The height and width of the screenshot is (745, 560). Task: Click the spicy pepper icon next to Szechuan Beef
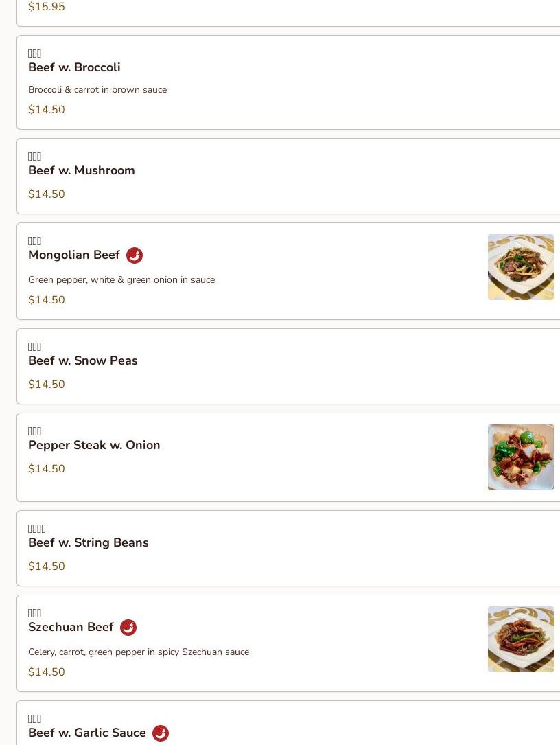click(128, 627)
